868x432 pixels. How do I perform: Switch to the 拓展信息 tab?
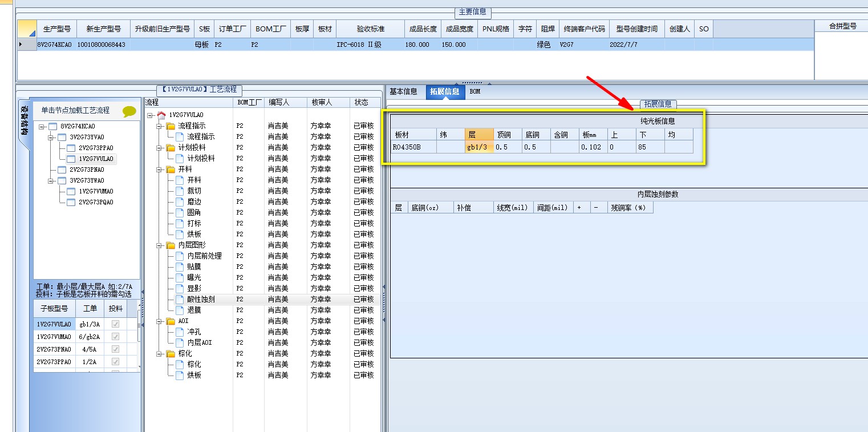point(444,91)
